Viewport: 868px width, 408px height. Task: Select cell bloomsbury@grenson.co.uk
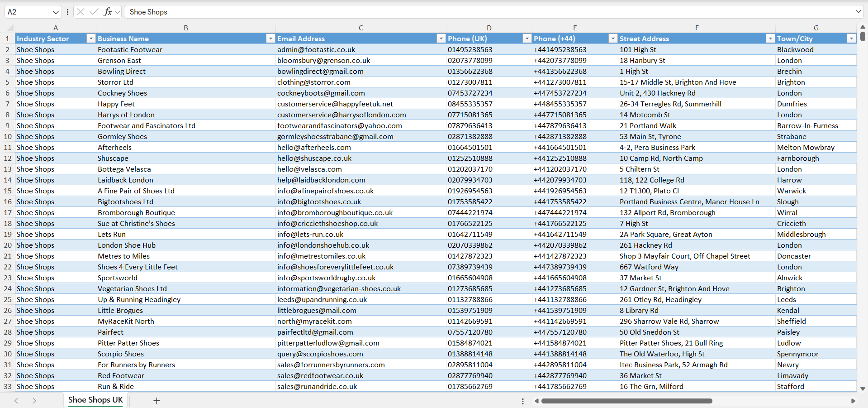point(361,61)
